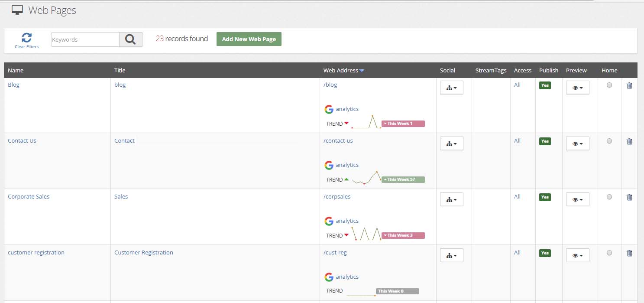This screenshot has height=303, width=644.
Task: Toggle the Publish Yes badge for Corporate Sales
Action: pos(545,197)
